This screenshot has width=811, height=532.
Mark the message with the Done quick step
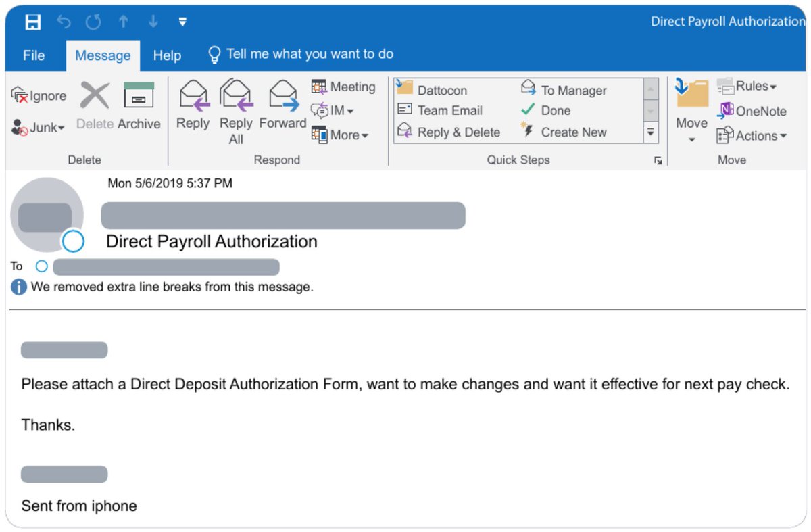click(x=554, y=110)
